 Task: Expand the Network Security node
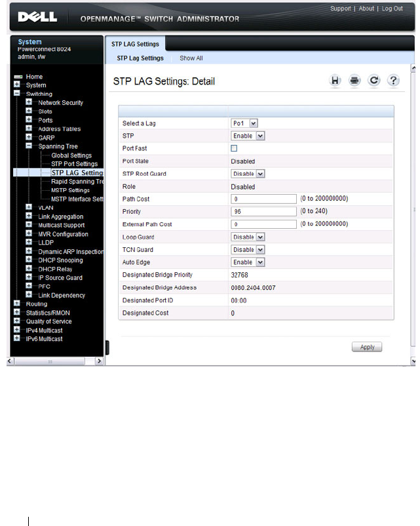[x=29, y=102]
